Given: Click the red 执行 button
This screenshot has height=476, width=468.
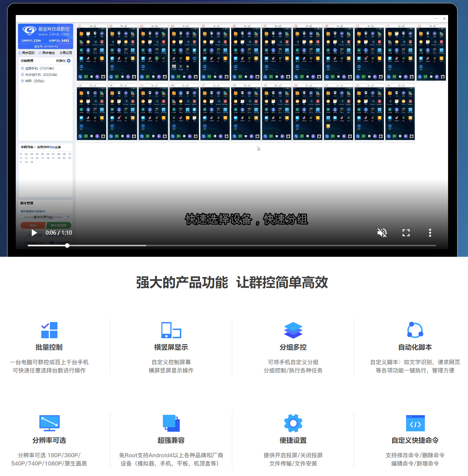Looking at the screenshot, I should pyautogui.click(x=33, y=225).
